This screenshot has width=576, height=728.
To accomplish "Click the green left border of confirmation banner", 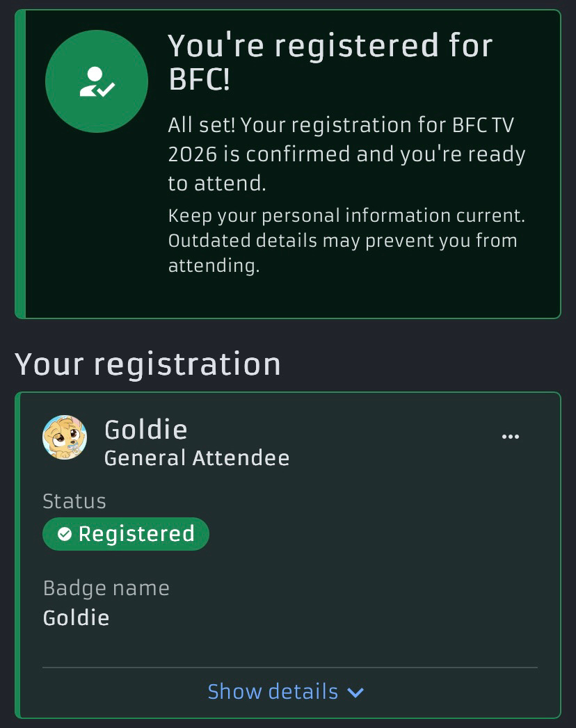I will pos(20,164).
